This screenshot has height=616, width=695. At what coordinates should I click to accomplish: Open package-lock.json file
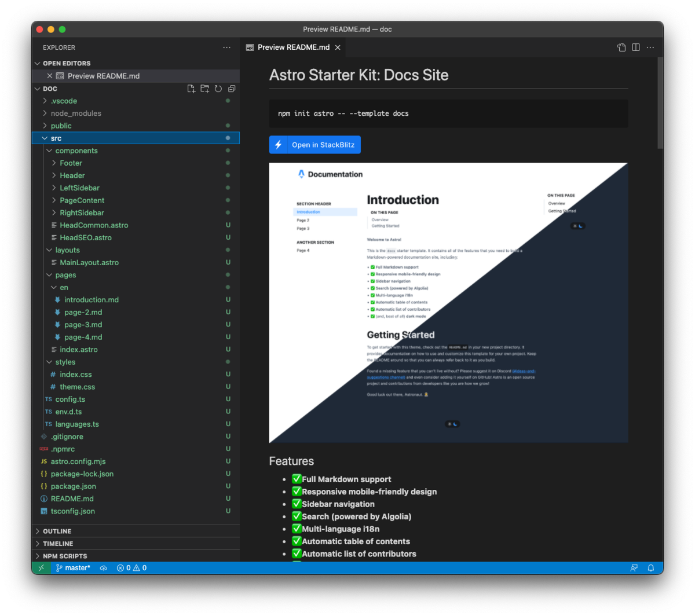point(136,474)
